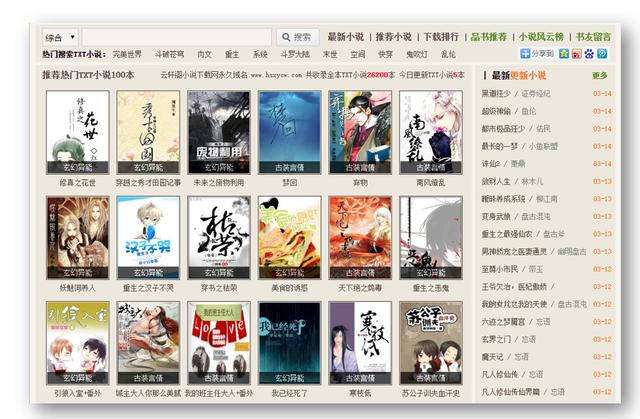Click hot search keyword 完美世界
Image resolution: width=640 pixels, height=419 pixels.
coord(128,54)
